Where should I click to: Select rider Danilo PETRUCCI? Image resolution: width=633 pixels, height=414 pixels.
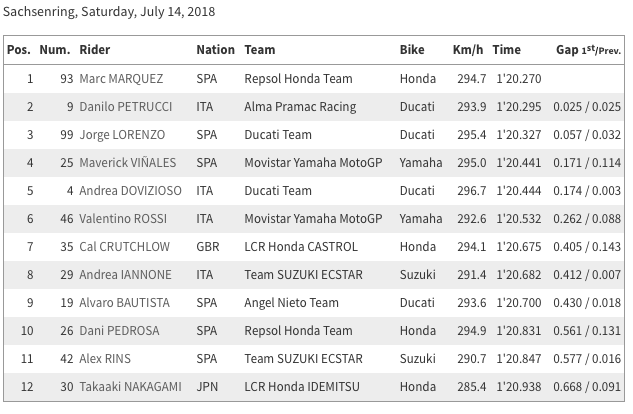124,106
